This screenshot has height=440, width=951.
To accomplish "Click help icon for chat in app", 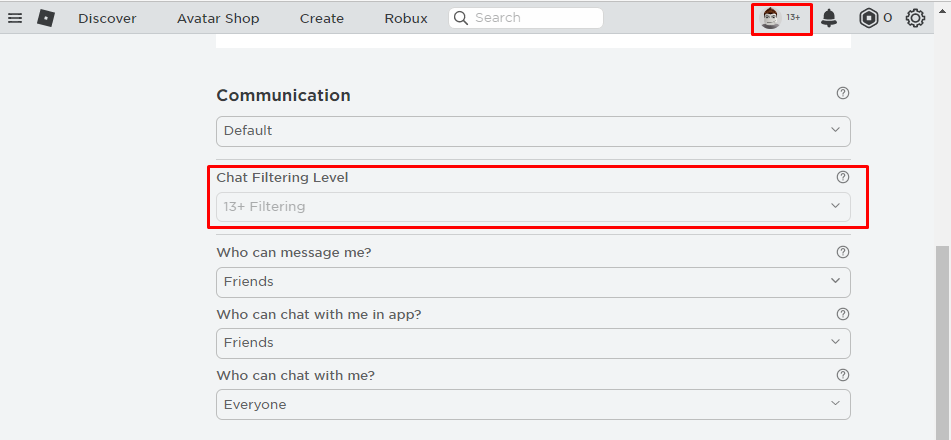I will point(842,314).
